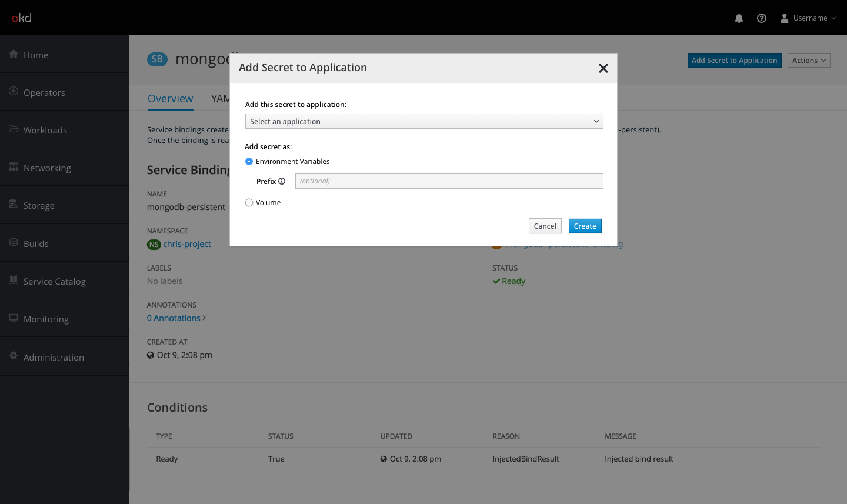Click the Cancel button
This screenshot has height=504, width=847.
tap(545, 226)
